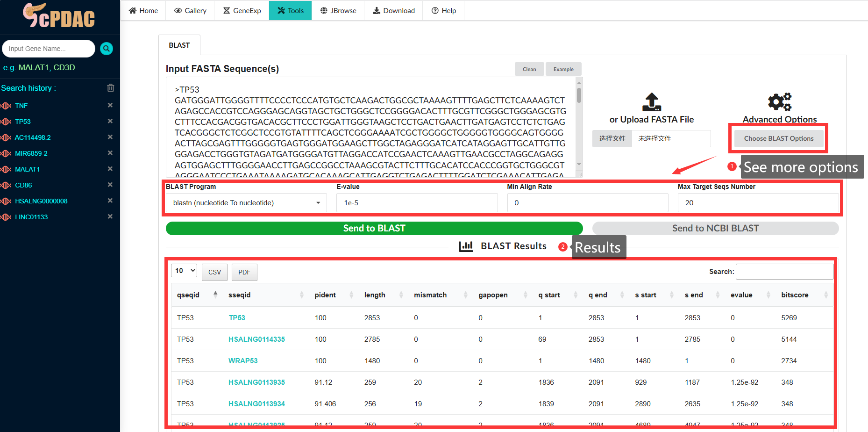The image size is (868, 432).
Task: Clear search history with trash icon
Action: pyautogui.click(x=111, y=88)
